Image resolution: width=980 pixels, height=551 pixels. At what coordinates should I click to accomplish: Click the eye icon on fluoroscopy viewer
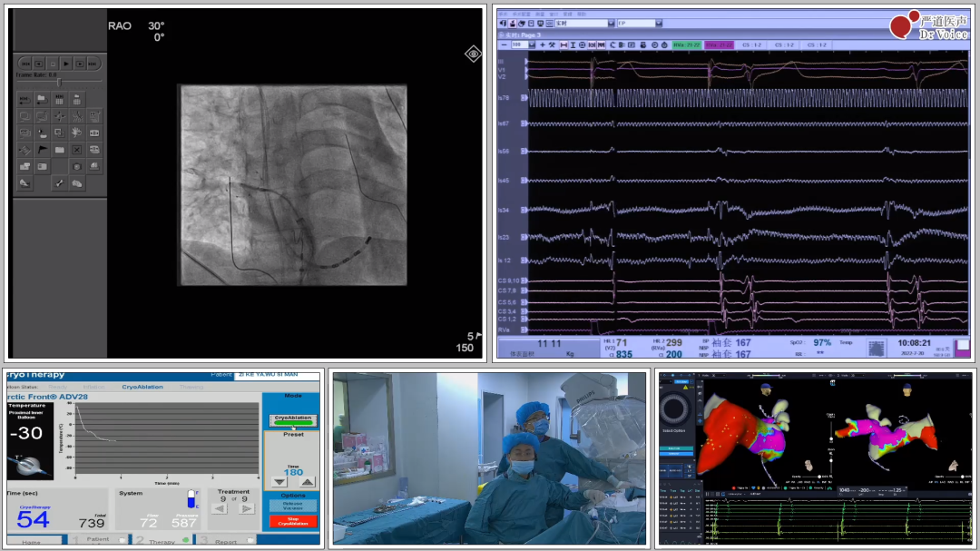(x=473, y=54)
